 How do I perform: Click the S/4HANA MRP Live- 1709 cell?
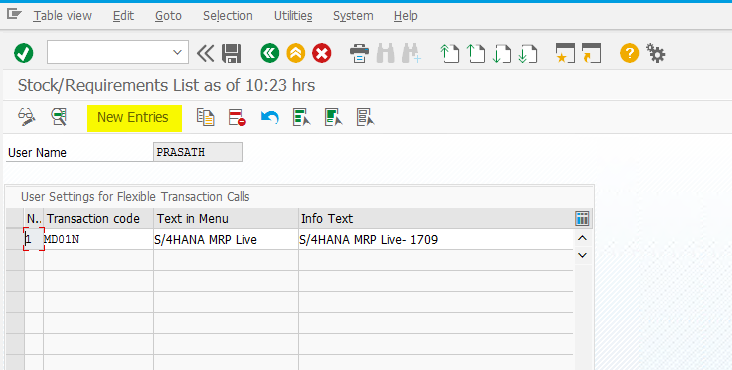[436, 239]
